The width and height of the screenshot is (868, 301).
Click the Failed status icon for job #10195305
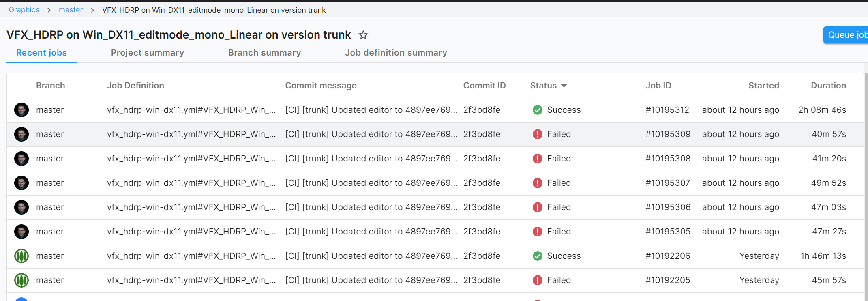pyautogui.click(x=538, y=232)
